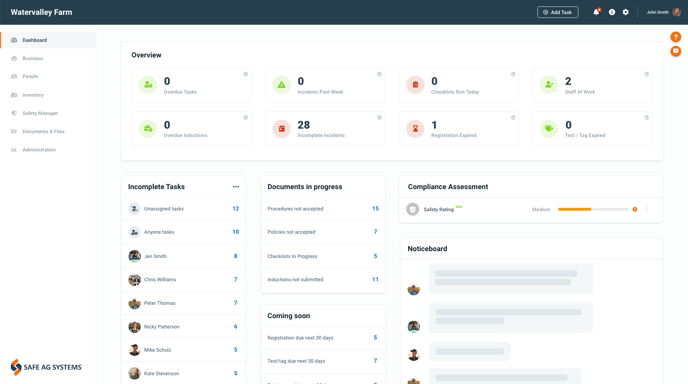Open the notifications bell icon

(596, 12)
